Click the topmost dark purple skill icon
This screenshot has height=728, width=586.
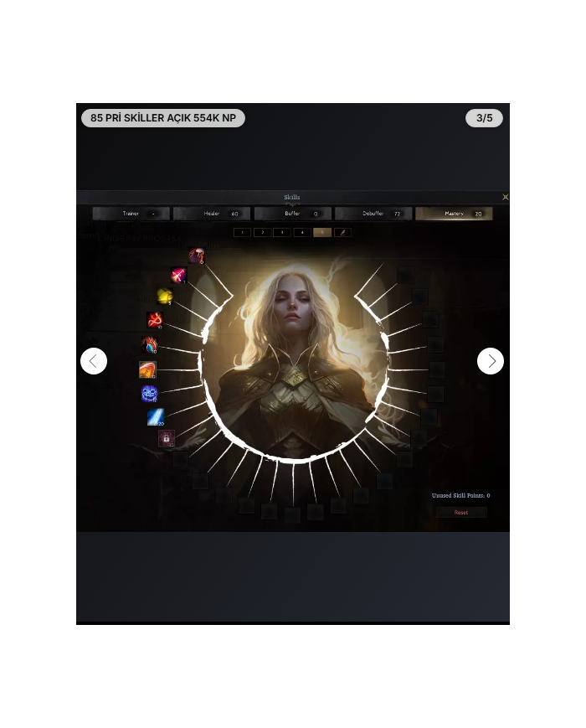point(197,256)
